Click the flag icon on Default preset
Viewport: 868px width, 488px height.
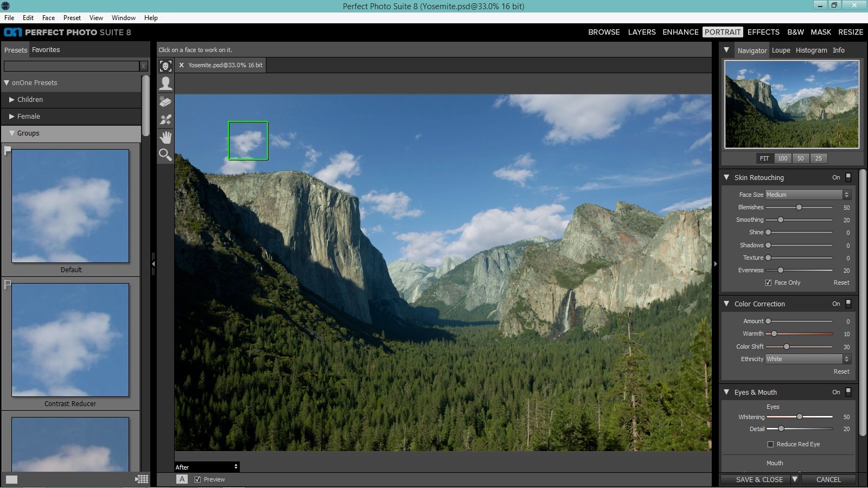tap(8, 150)
